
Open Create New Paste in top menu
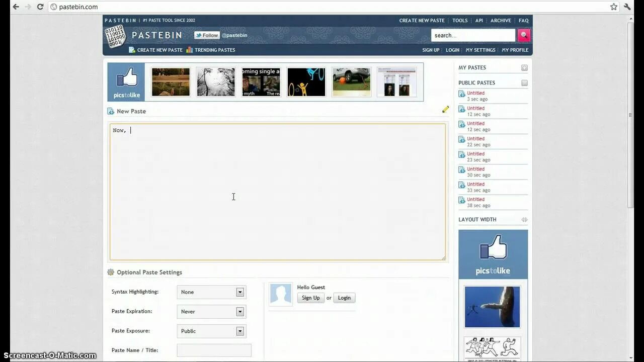coord(422,21)
